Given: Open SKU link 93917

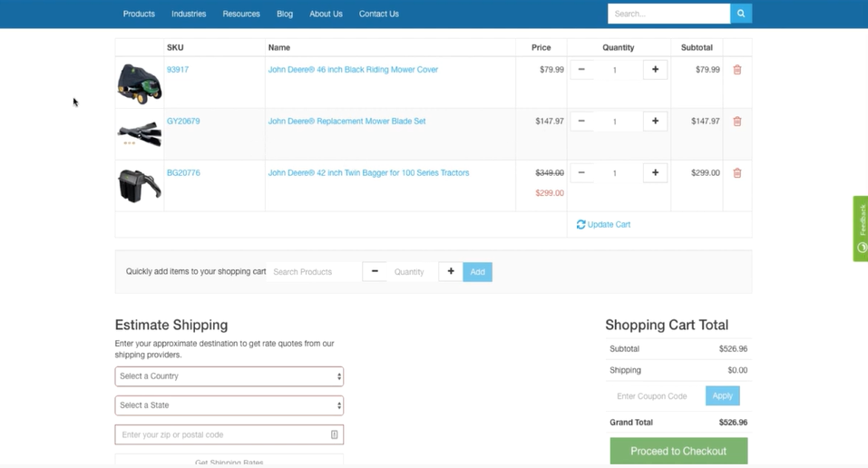Looking at the screenshot, I should pos(178,70).
